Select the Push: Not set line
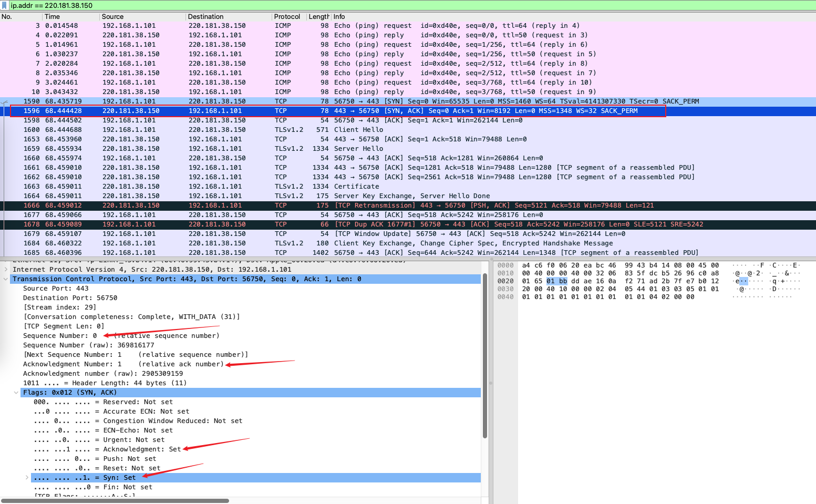Image resolution: width=816 pixels, height=504 pixels. (x=95, y=459)
